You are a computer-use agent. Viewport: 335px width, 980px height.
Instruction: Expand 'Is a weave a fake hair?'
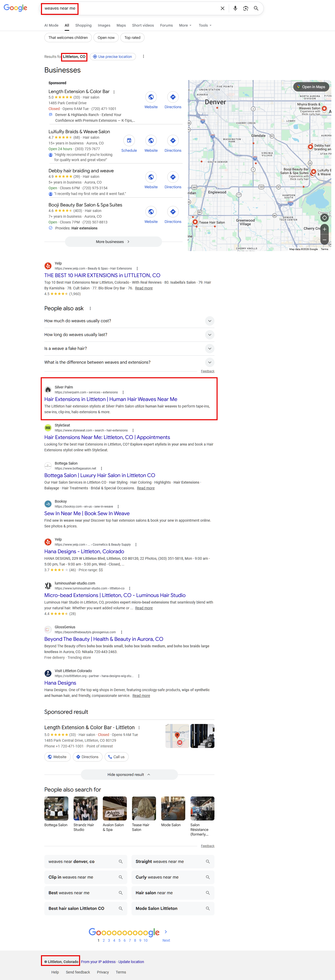click(129, 349)
